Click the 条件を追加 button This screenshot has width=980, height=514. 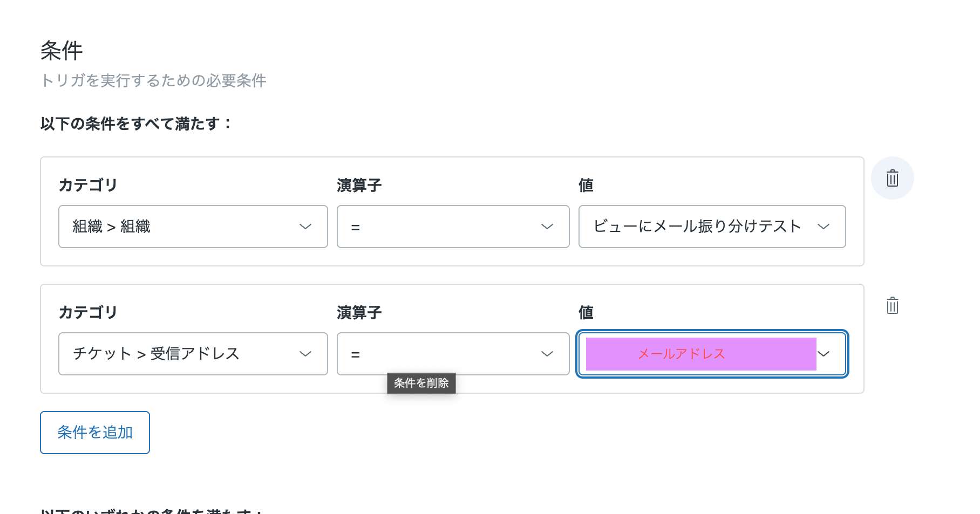click(95, 433)
